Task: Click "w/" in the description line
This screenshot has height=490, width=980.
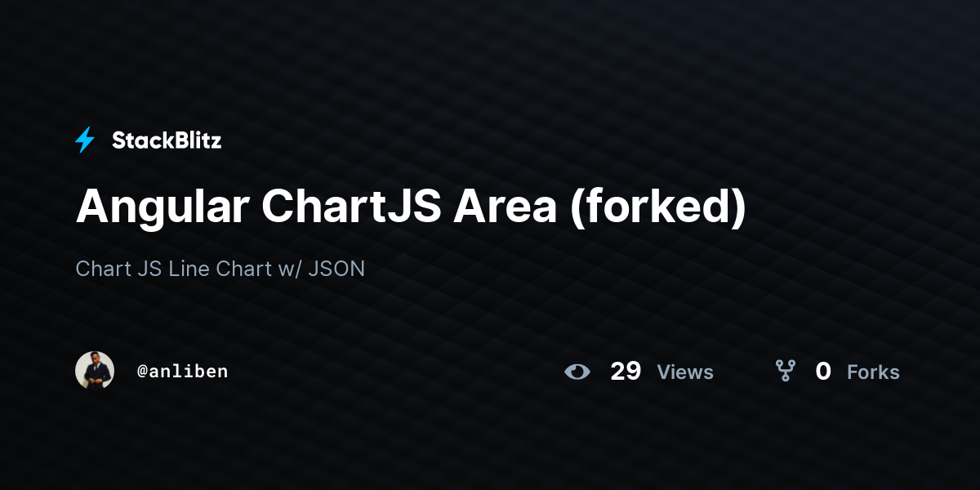Action: click(288, 269)
